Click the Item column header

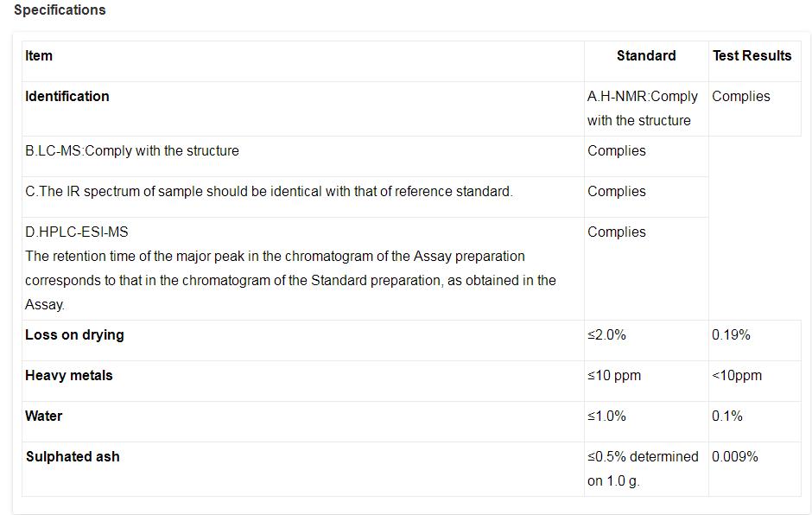[39, 56]
